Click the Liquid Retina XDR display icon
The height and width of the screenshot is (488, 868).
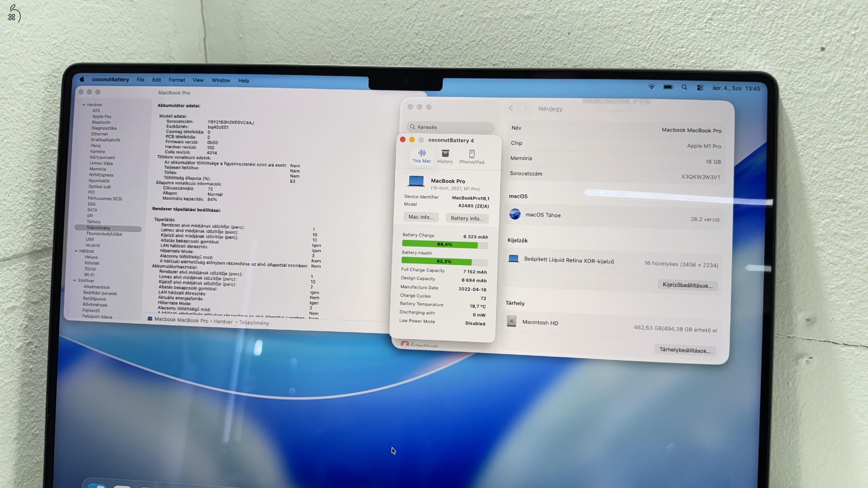tap(513, 259)
